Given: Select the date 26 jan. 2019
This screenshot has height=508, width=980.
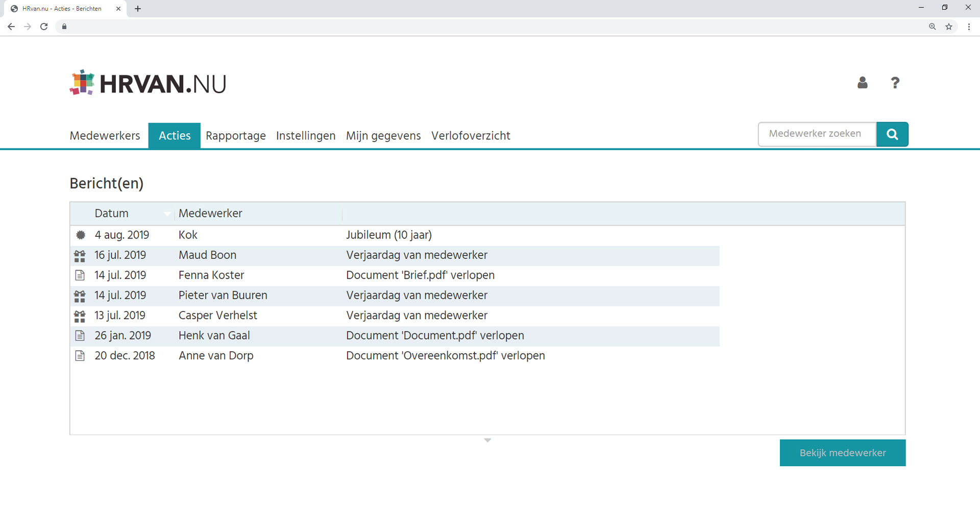Looking at the screenshot, I should [122, 335].
